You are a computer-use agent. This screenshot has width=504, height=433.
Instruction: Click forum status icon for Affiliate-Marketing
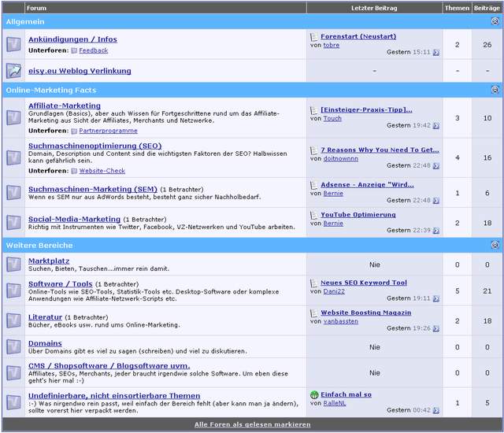13,118
